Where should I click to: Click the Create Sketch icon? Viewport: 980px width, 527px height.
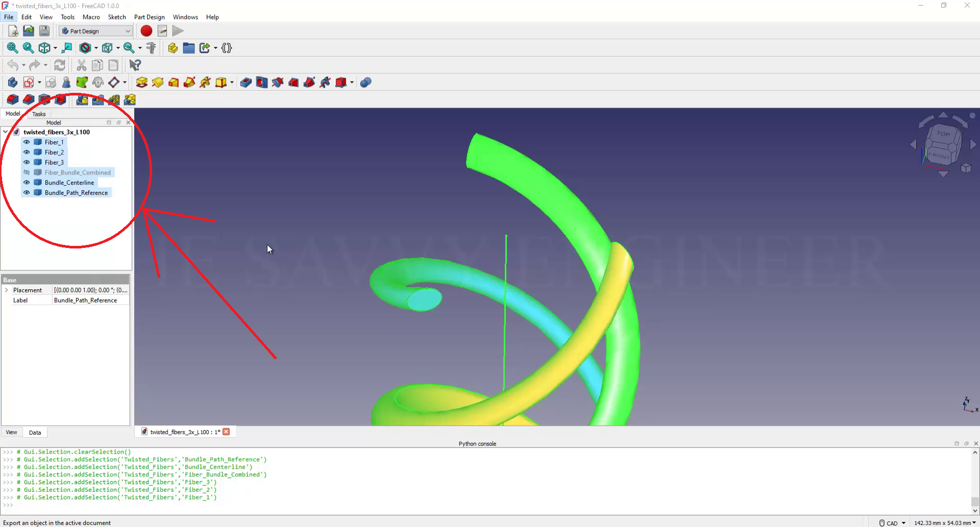point(29,83)
